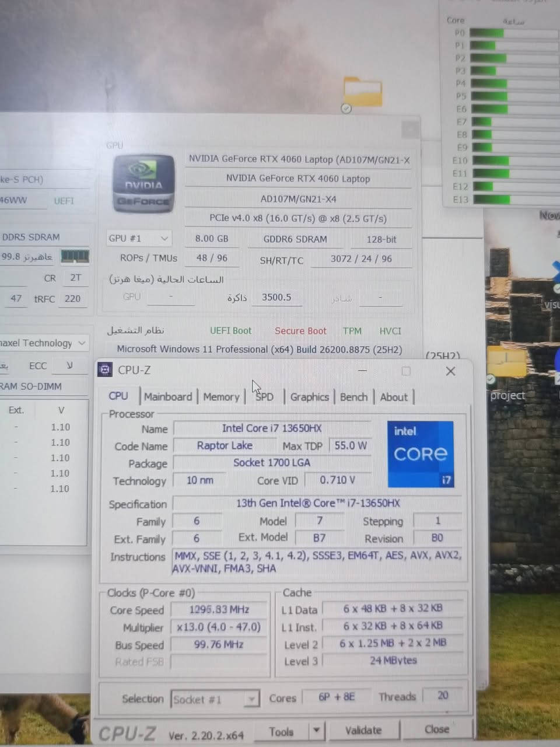560x747 pixels.
Task: Click the GDDR6 SDRAM memory type field
Action: tap(295, 239)
